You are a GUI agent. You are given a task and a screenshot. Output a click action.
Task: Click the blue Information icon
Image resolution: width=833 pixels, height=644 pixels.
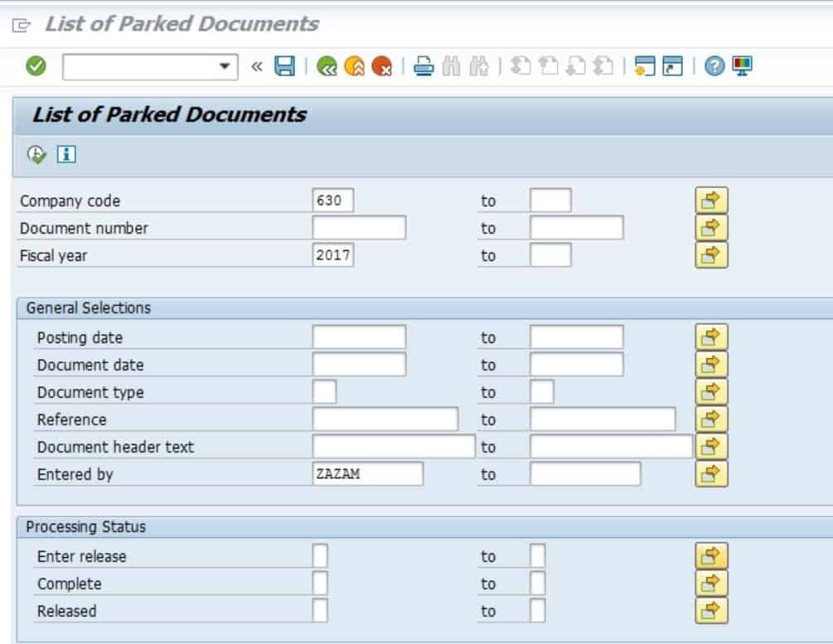(66, 154)
